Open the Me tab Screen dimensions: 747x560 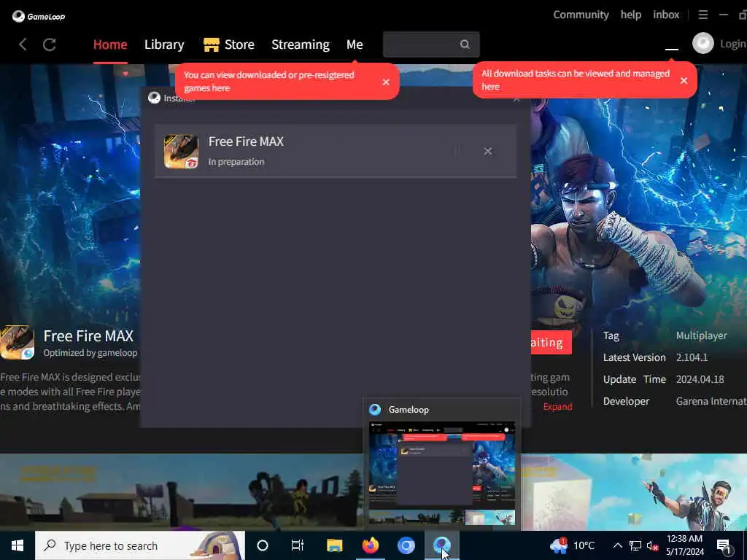point(355,44)
